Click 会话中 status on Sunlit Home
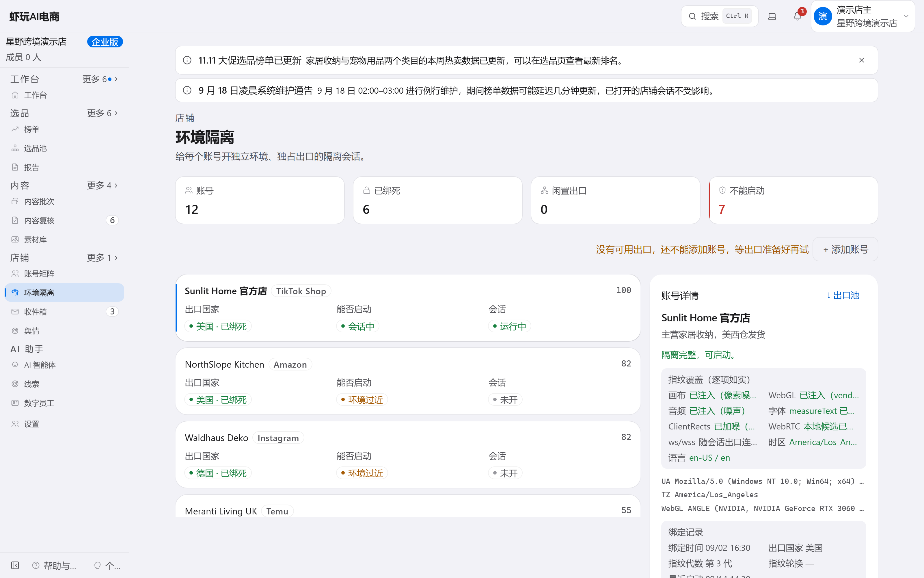 pos(357,327)
